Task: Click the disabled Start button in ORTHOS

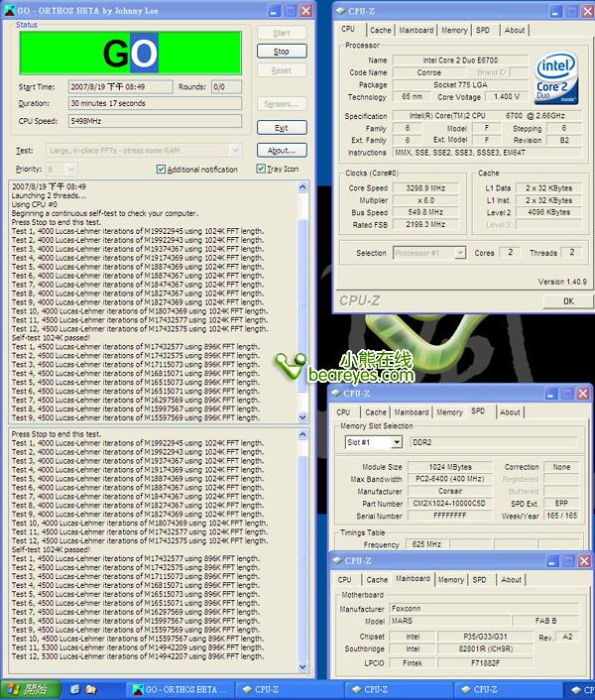Action: (x=282, y=33)
